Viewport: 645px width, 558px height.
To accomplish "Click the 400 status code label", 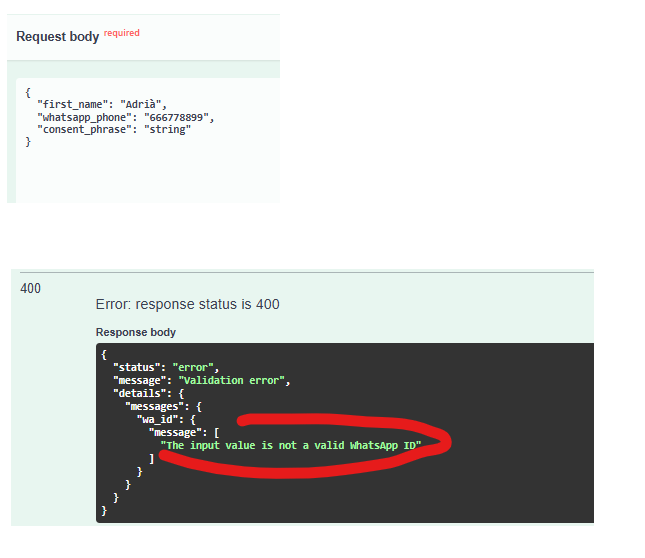I will 30,288.
